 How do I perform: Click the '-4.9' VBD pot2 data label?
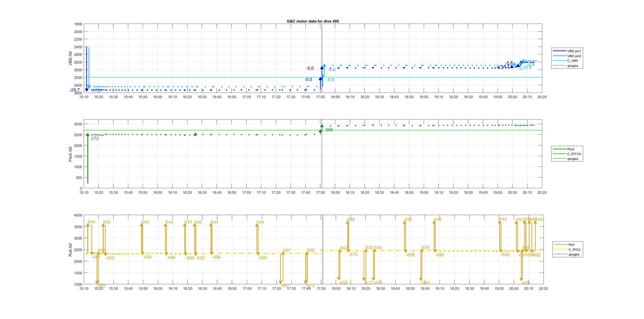[x=330, y=80]
